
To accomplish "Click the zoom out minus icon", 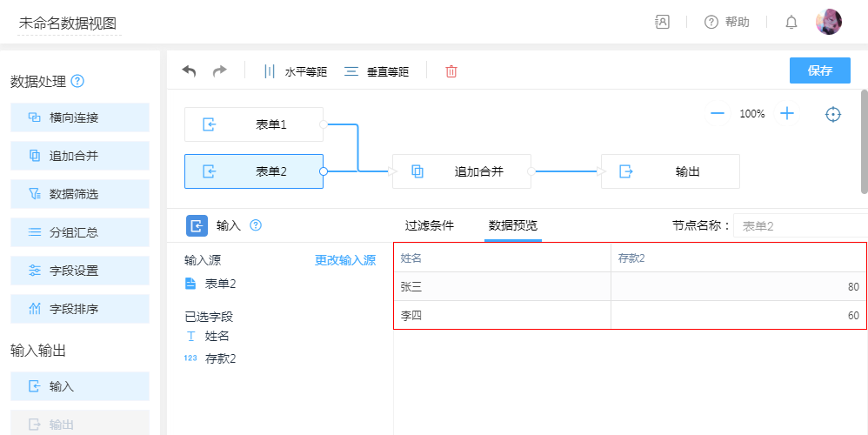I will [718, 114].
